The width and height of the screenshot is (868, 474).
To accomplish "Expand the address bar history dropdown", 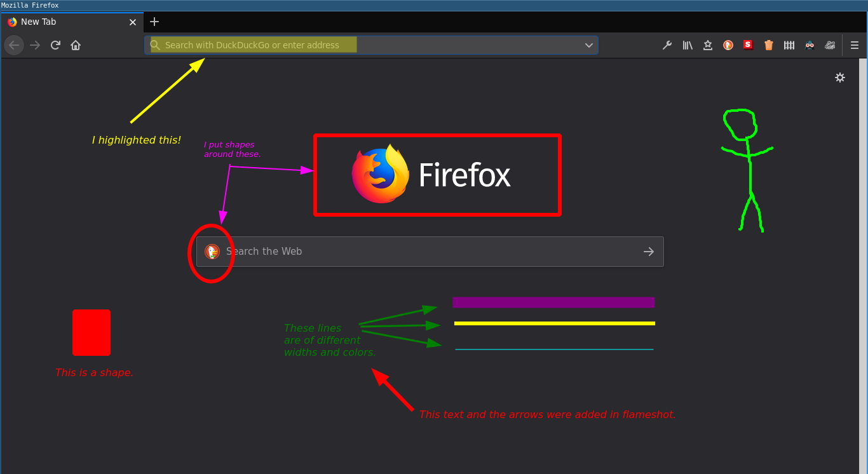I will 589,45.
